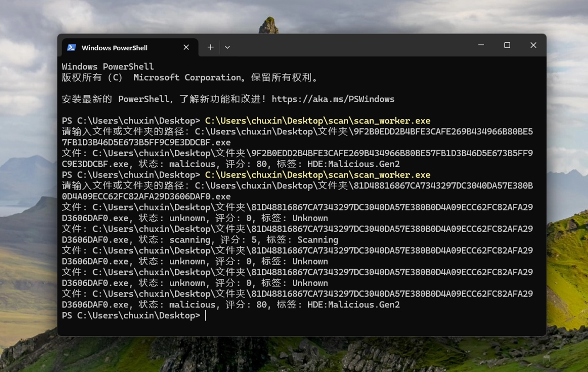Click the X to close the PowerShell tab

pyautogui.click(x=186, y=47)
